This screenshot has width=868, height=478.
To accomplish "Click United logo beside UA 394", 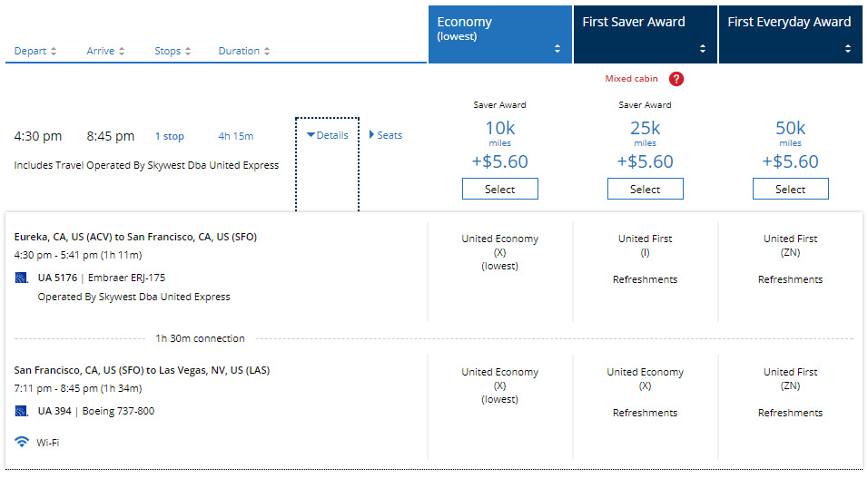I will click(x=22, y=411).
